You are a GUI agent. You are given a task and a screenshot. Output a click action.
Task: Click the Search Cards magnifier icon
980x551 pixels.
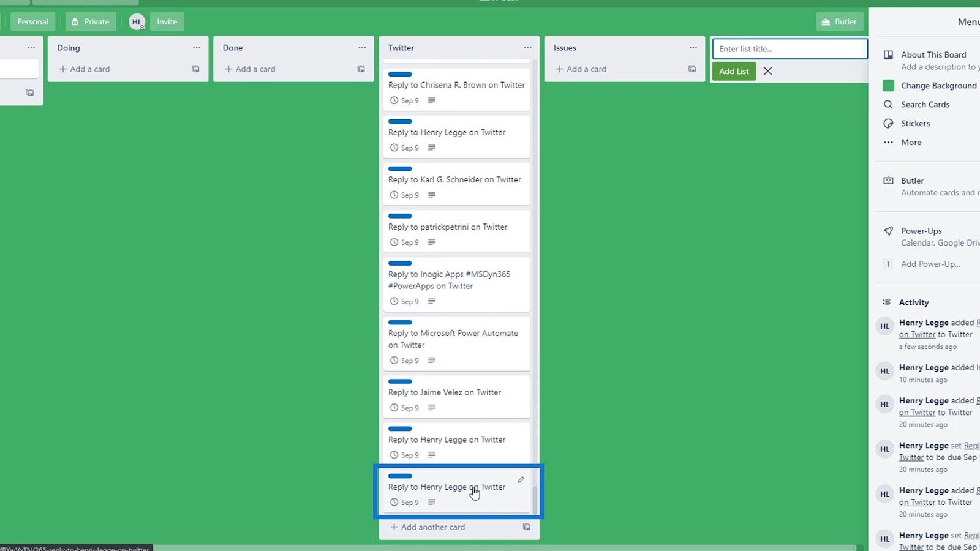(x=888, y=104)
